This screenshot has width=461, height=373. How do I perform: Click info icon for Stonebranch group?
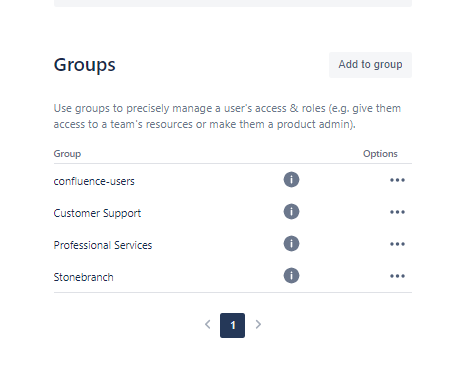[291, 276]
